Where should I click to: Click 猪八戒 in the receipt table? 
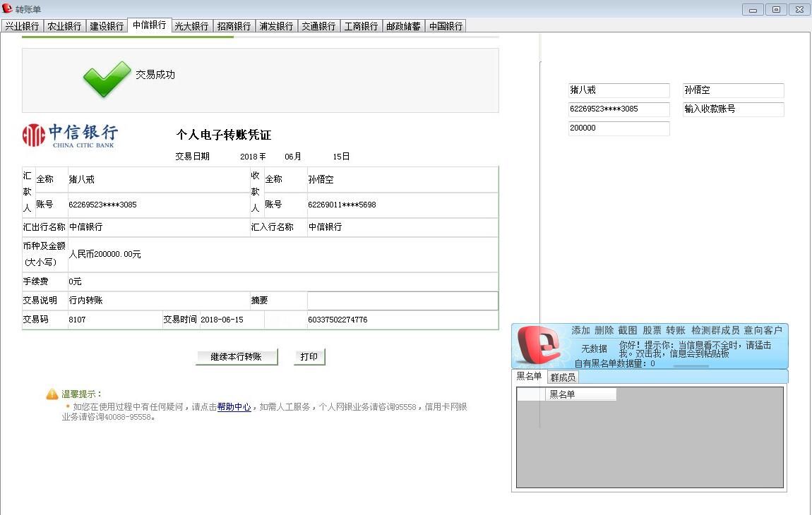(x=82, y=180)
